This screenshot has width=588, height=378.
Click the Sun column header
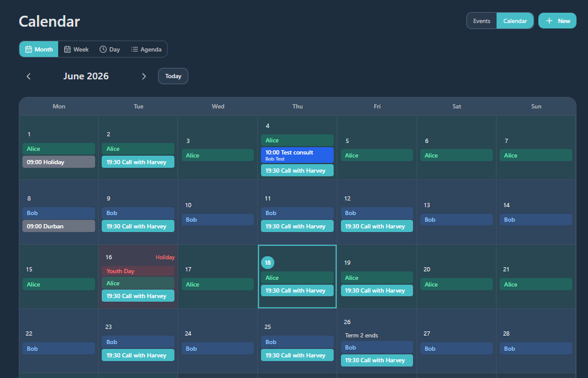[537, 107]
